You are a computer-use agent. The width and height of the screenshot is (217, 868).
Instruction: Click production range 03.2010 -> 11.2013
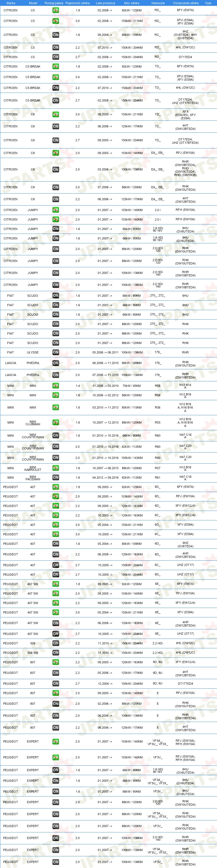pyautogui.click(x=105, y=408)
